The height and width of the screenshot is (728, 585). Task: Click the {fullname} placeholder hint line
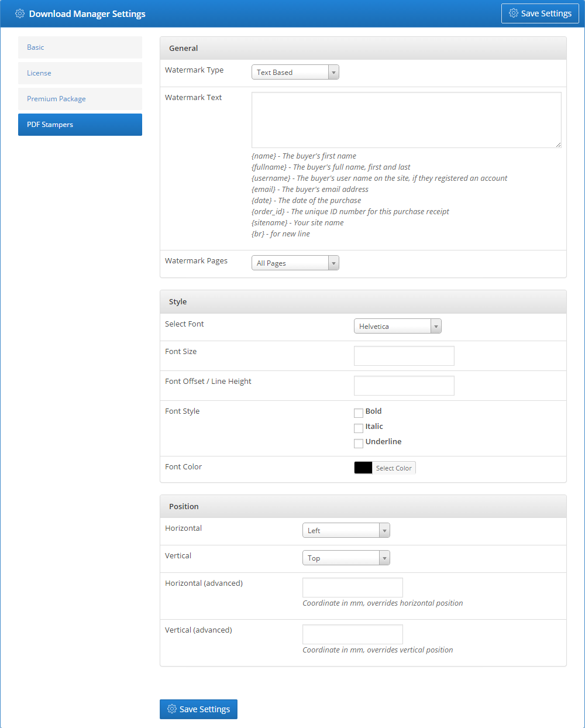331,167
